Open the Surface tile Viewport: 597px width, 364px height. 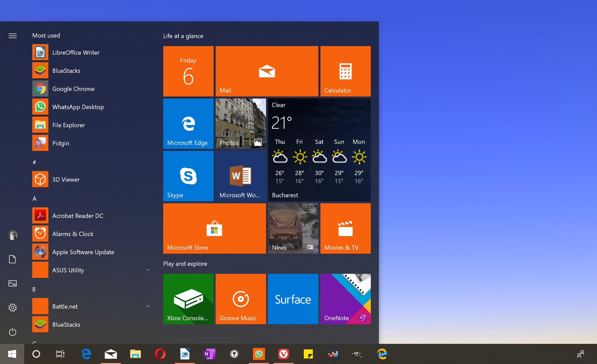293,299
